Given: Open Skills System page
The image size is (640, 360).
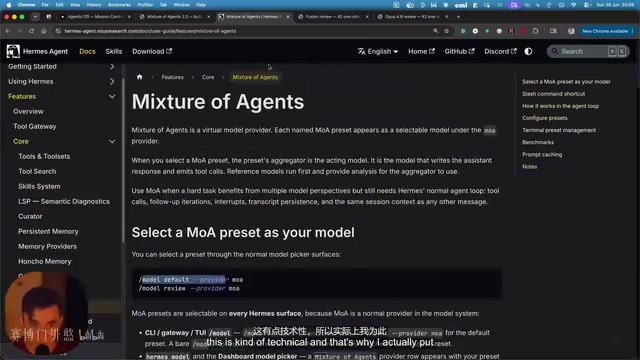Looking at the screenshot, I should click(39, 187).
